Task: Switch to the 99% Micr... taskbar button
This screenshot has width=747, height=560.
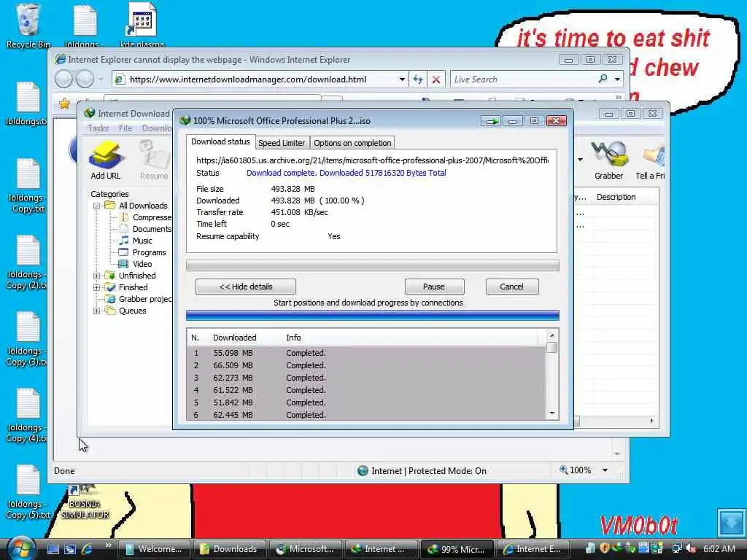Action: (x=457, y=549)
